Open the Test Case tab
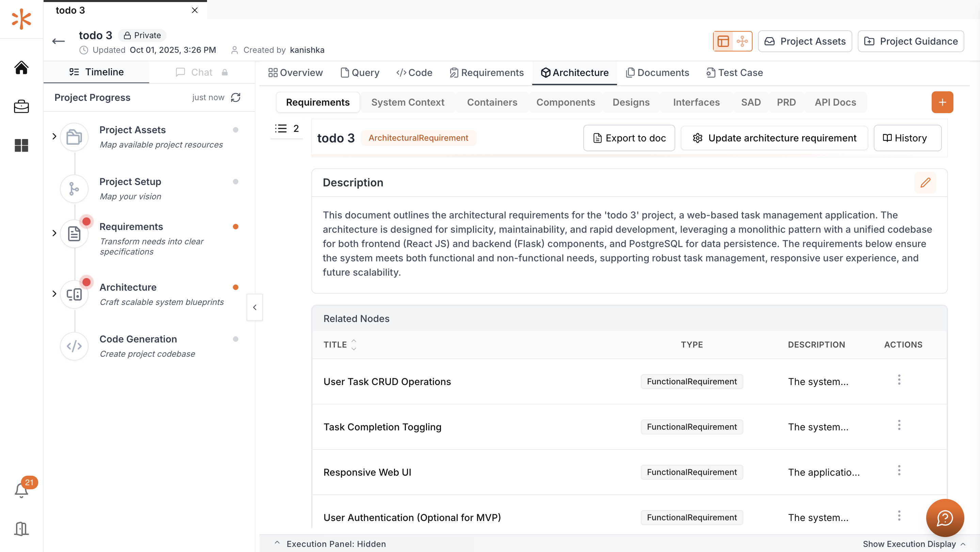This screenshot has height=552, width=980. [734, 72]
